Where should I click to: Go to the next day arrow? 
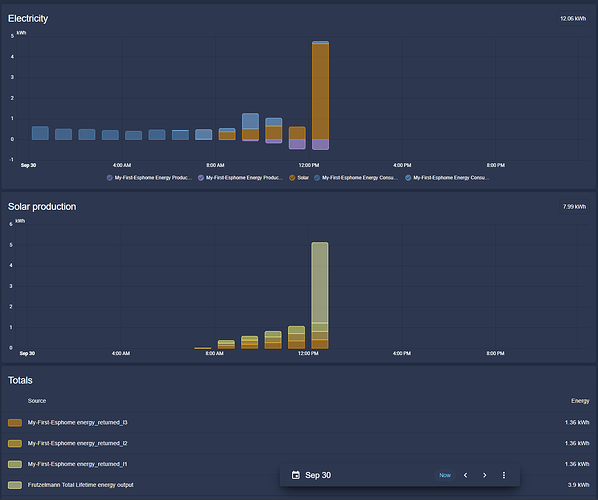484,475
